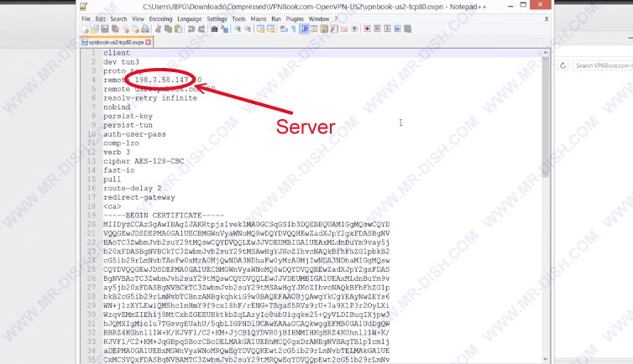Viewport: 633px width, 364px height.
Task: Click the "-----BEGIN CERTIFICATE-----" line
Action: tap(164, 216)
